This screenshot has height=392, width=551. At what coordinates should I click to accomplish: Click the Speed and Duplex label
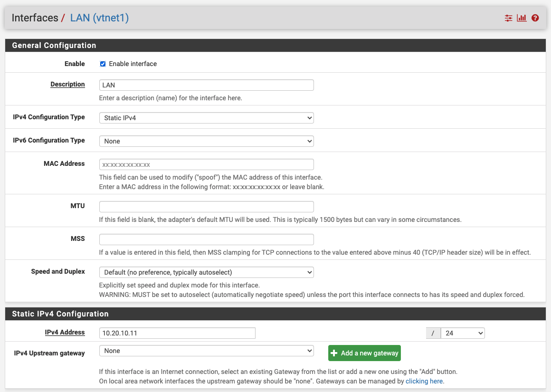58,271
